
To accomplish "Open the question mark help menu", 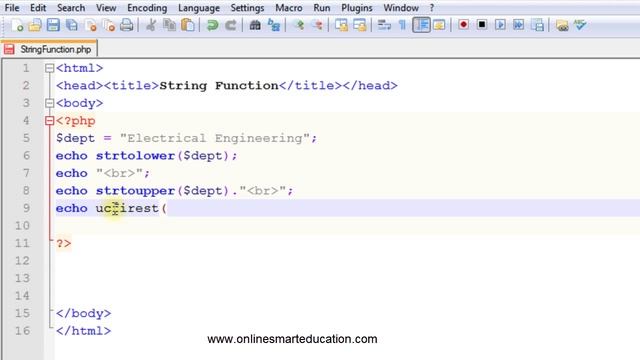I will [x=431, y=8].
